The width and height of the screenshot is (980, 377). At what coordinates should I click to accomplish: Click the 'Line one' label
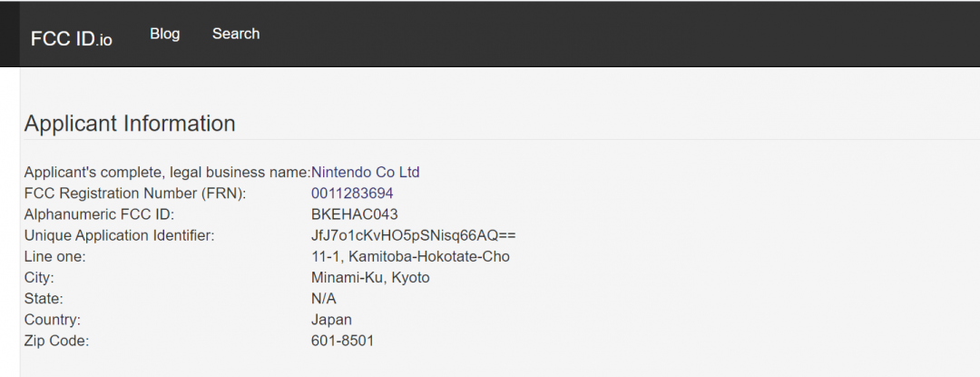point(54,257)
